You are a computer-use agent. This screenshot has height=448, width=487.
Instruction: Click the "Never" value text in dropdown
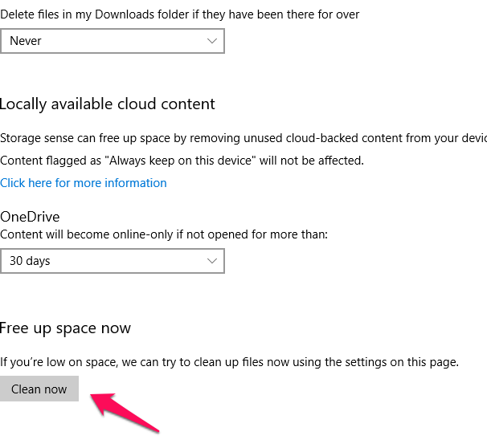pos(26,41)
